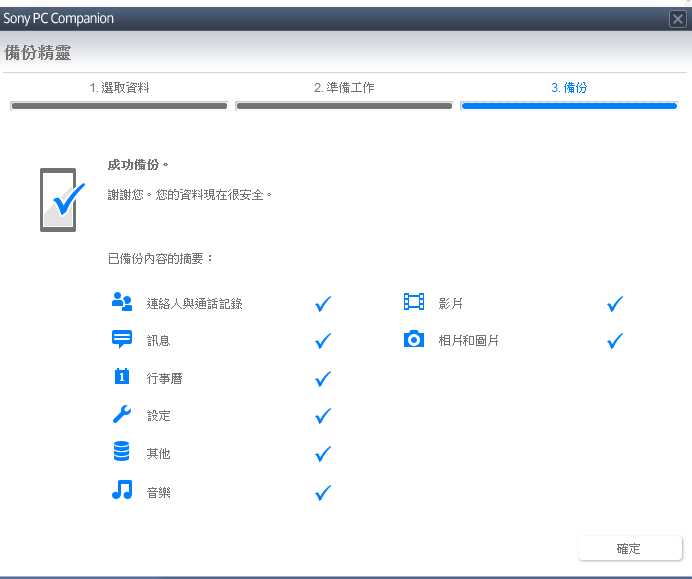
Task: Click the database icon next to 其他
Action: 121,451
